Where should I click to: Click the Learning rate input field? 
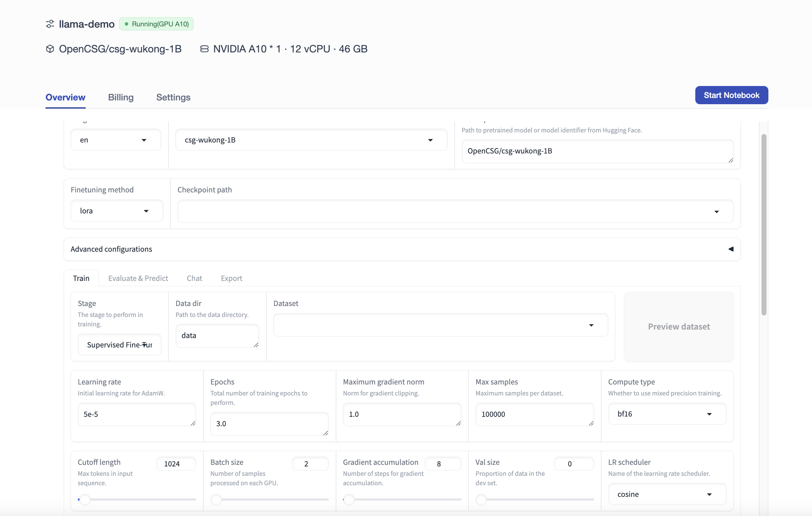pos(136,414)
